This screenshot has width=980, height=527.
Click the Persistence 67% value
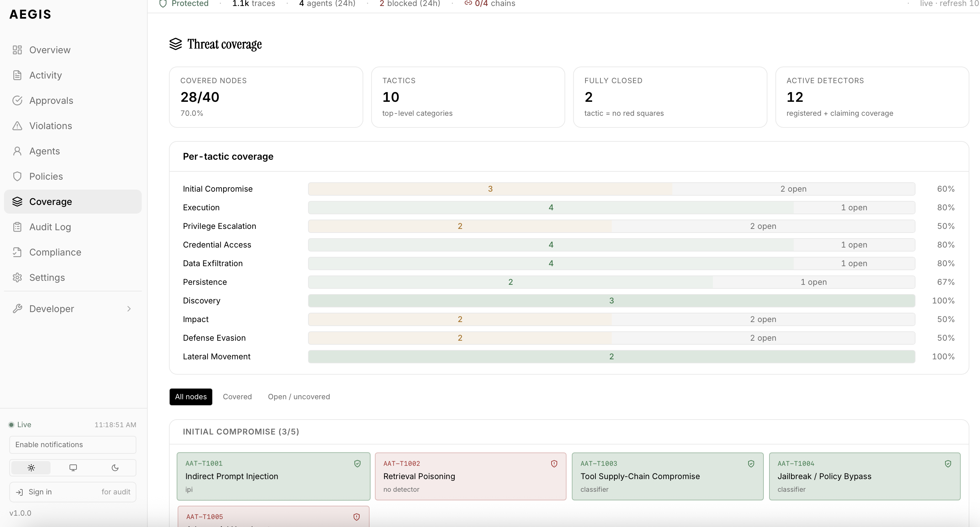coord(946,282)
